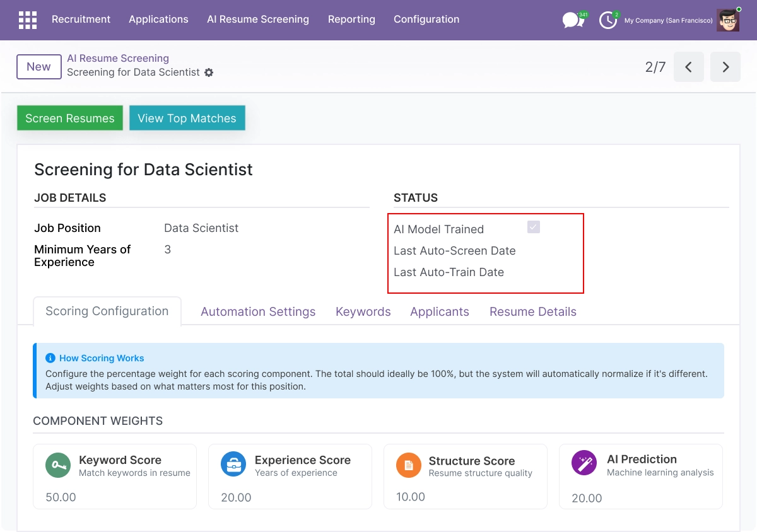757x532 pixels.
Task: Go to next record arrow
Action: pos(725,67)
